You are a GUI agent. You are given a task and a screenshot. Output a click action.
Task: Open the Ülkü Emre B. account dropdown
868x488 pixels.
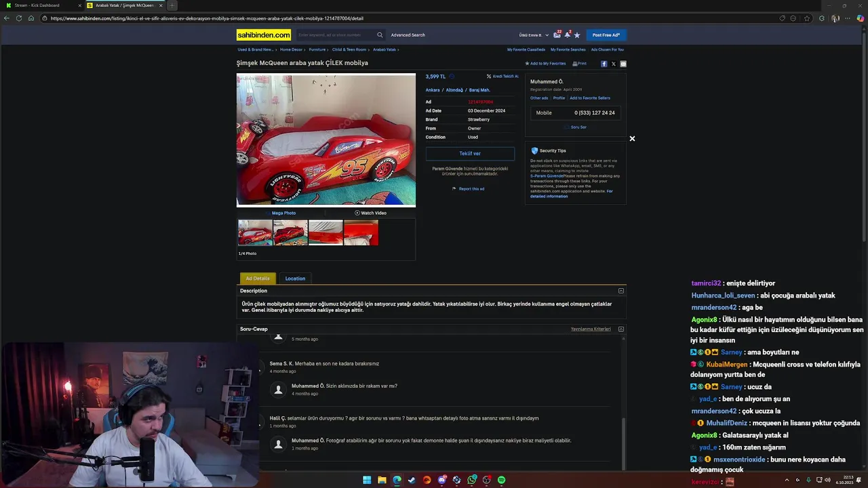[534, 35]
